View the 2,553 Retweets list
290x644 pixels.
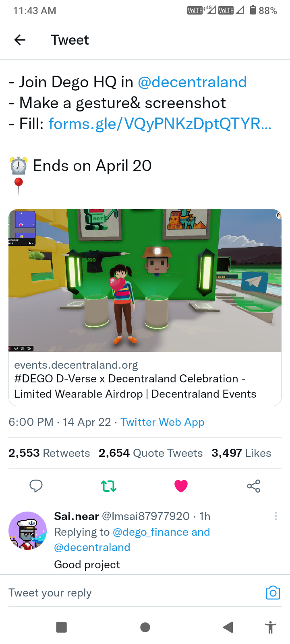(x=49, y=453)
